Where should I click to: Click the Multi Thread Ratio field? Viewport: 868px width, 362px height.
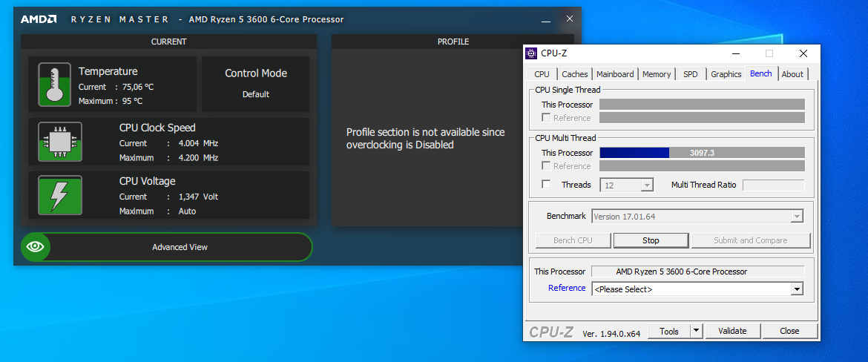(773, 185)
